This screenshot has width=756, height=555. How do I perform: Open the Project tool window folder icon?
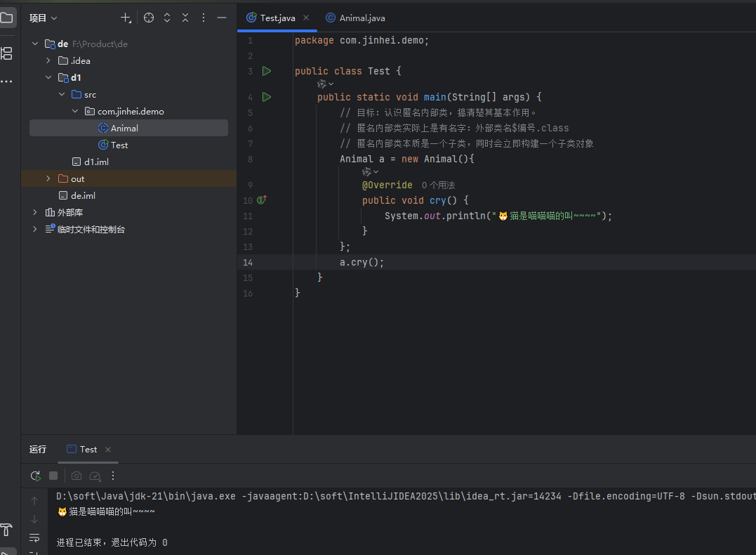(6, 18)
